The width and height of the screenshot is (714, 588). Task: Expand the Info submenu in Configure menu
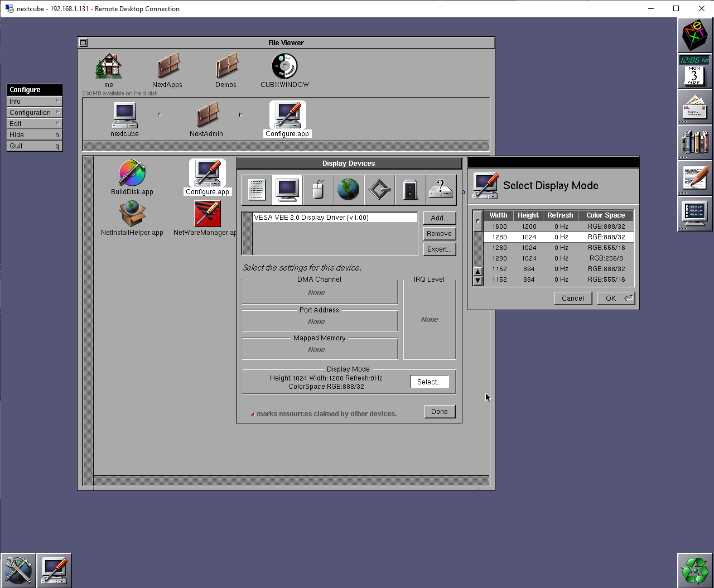tap(34, 102)
